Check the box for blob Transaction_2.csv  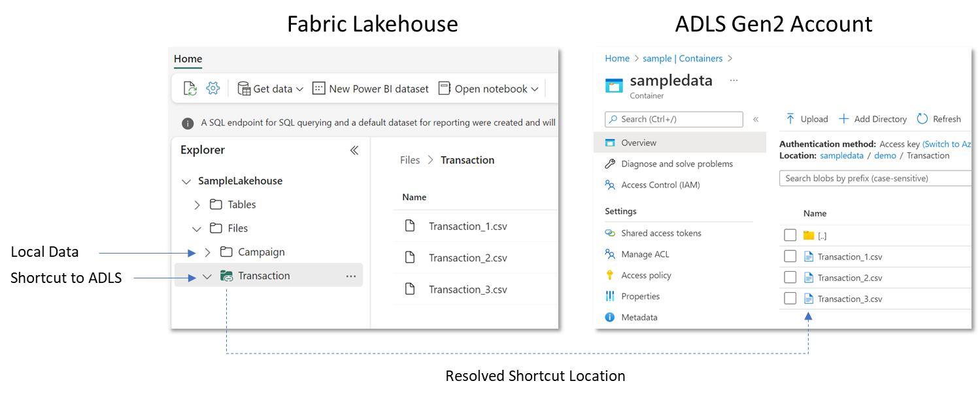[790, 277]
